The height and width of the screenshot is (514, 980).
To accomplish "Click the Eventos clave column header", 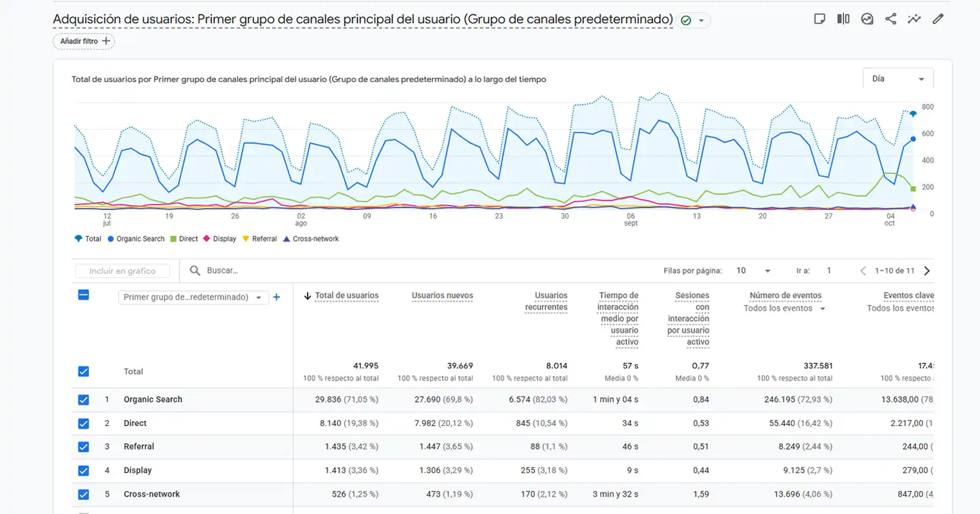I will (x=909, y=296).
